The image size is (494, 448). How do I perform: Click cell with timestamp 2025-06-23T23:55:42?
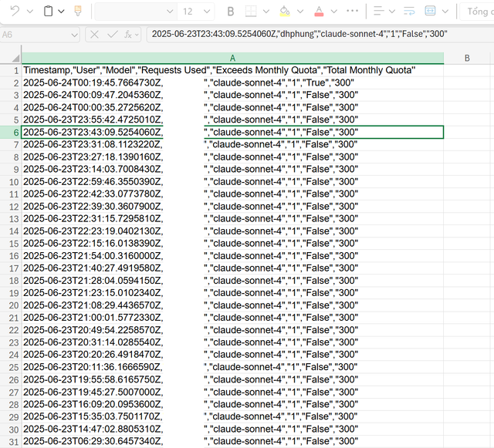pos(232,120)
